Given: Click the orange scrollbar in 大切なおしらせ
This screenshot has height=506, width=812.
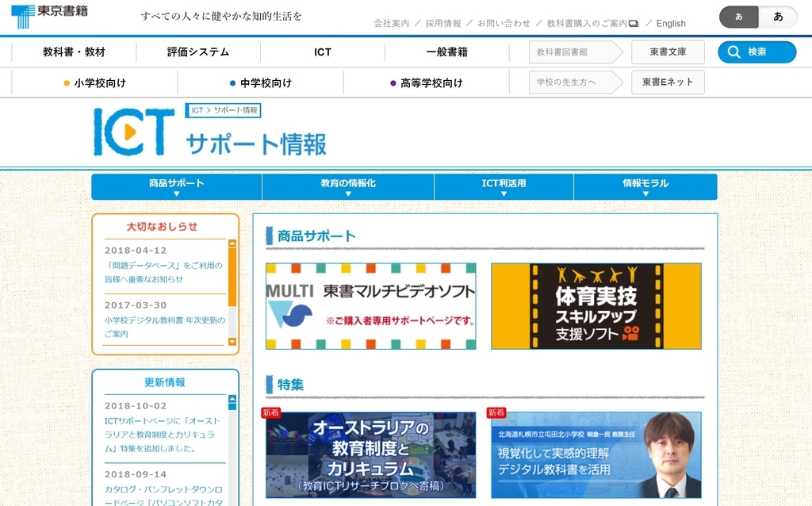Looking at the screenshot, I should click(x=232, y=277).
